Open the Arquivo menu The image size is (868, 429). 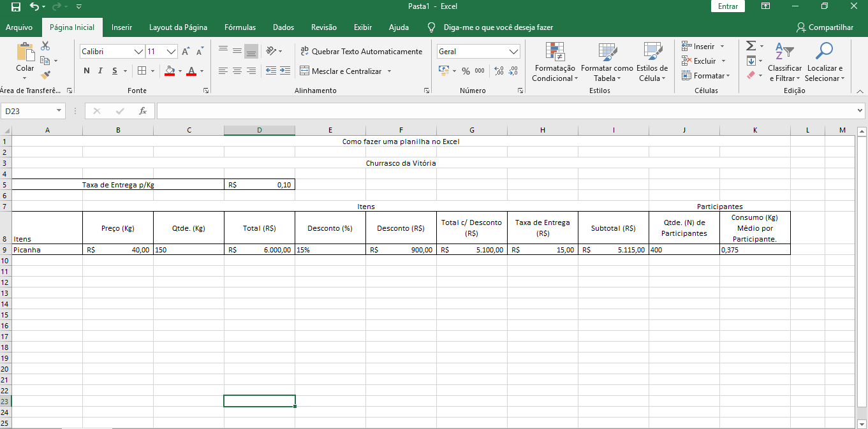coord(19,27)
